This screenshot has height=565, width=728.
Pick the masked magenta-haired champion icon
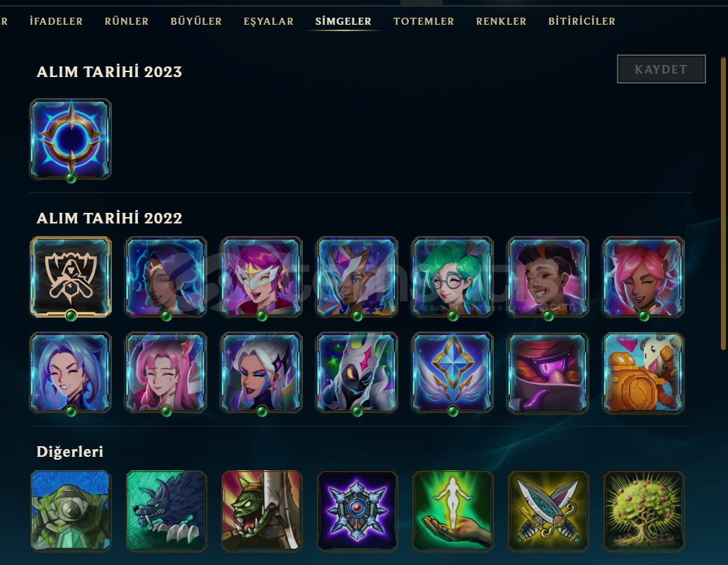tap(262, 277)
